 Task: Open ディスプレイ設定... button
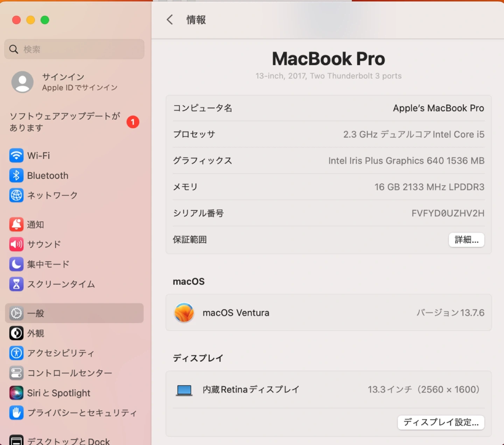(441, 422)
